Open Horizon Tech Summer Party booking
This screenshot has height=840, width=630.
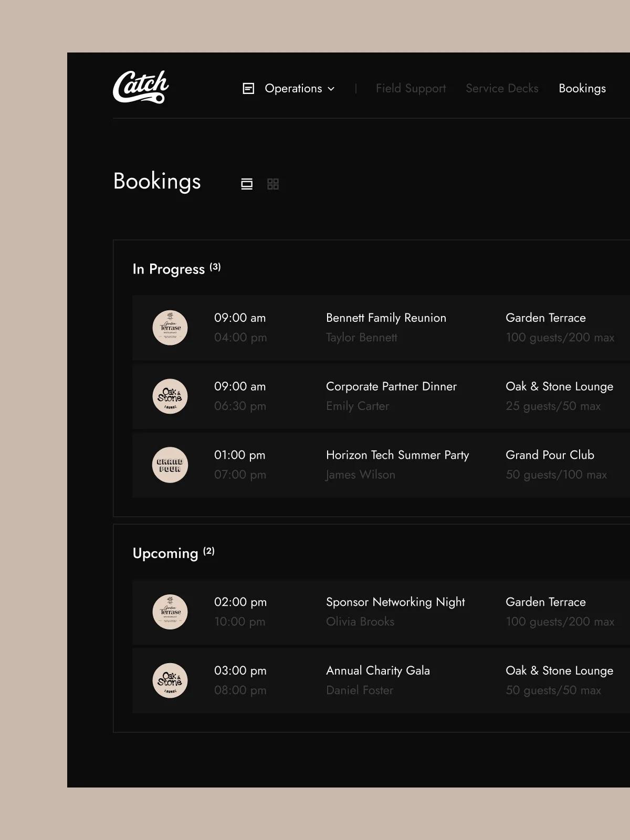[397, 455]
